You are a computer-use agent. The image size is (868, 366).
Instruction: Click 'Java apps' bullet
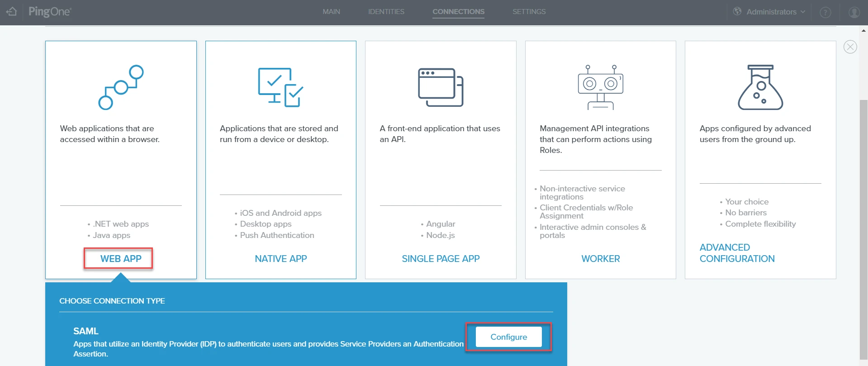[x=111, y=235]
